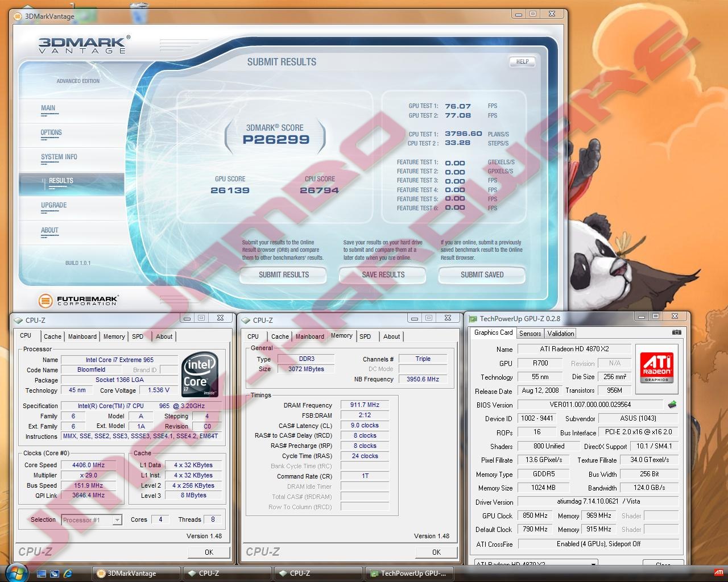
Task: Select Graphics Card tab in GPU-Z
Action: click(x=493, y=332)
